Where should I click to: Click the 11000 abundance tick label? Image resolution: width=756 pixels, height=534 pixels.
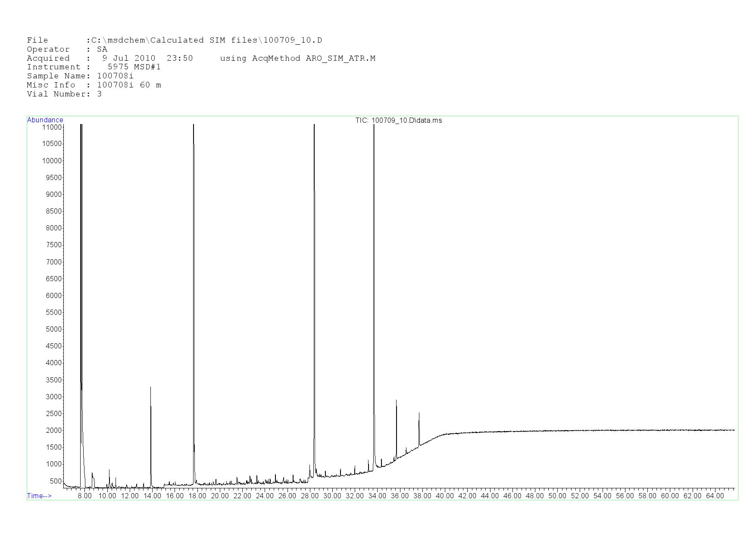tap(52, 127)
